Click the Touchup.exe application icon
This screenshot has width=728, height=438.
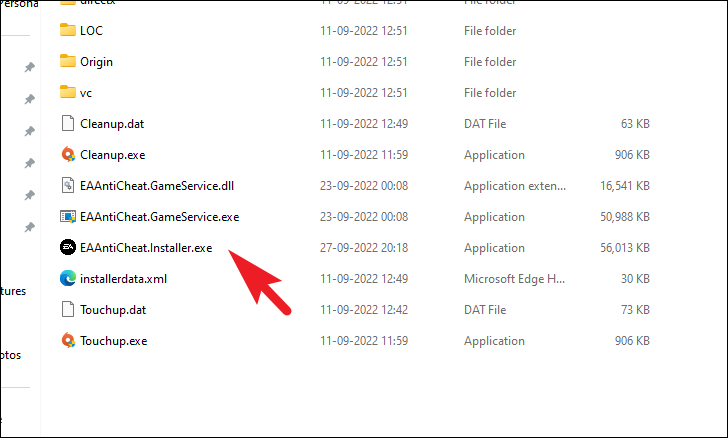coord(68,340)
